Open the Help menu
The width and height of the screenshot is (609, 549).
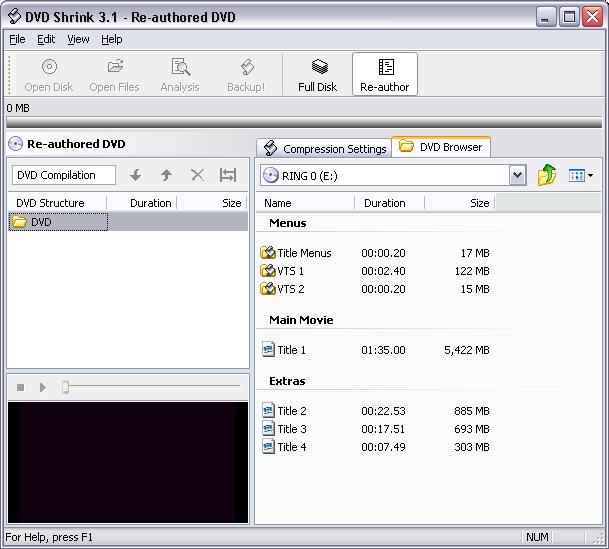click(111, 39)
